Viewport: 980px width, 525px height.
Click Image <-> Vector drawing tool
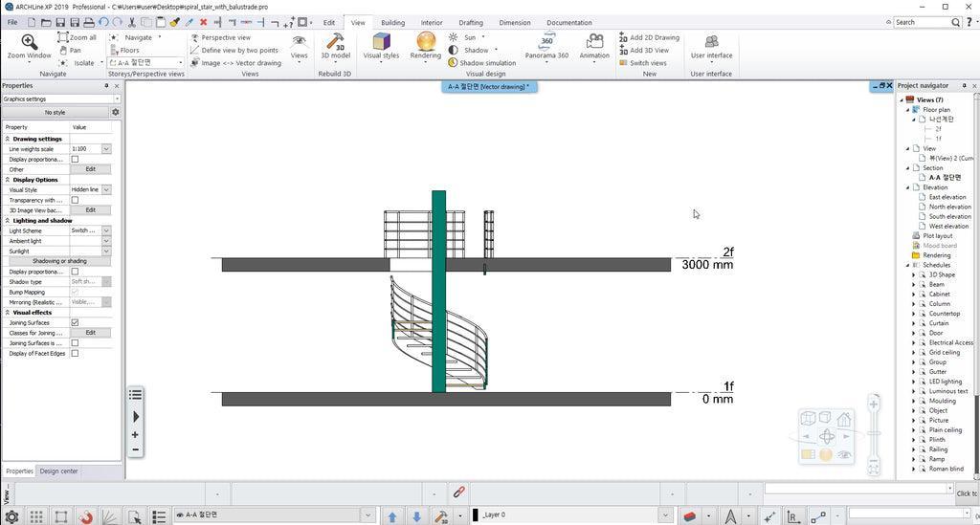pyautogui.click(x=235, y=63)
